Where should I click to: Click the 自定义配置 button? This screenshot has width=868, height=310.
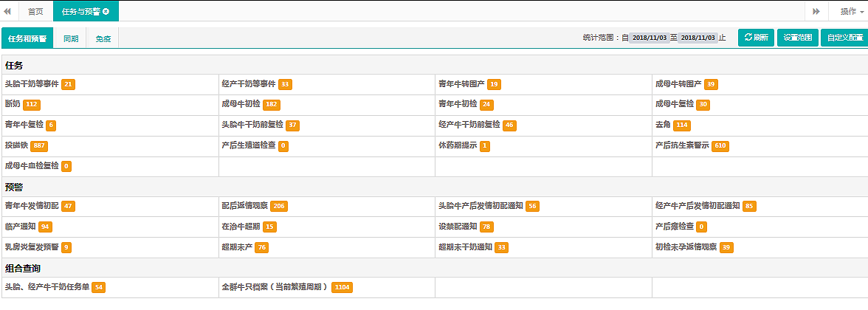[844, 38]
